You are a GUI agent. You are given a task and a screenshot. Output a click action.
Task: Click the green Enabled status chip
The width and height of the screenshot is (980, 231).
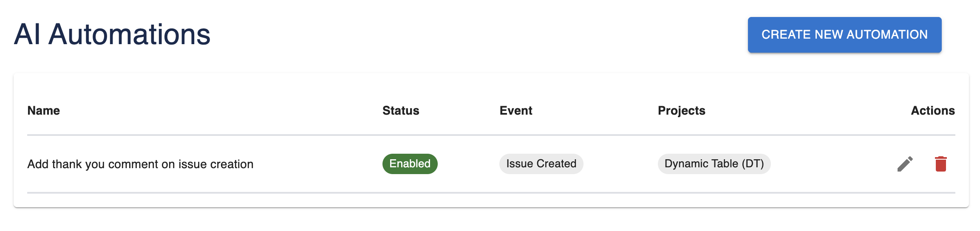(x=410, y=164)
